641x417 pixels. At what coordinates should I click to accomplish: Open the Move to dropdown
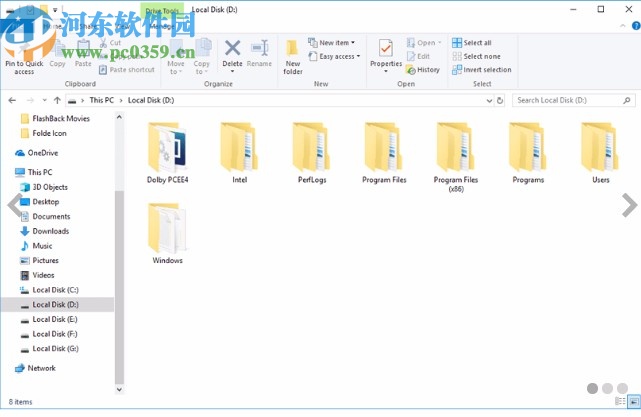[176, 57]
